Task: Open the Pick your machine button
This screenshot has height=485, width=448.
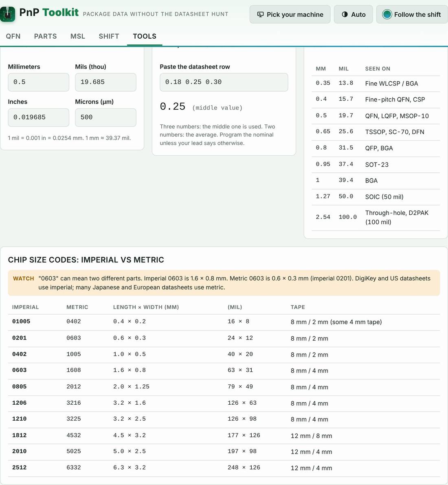Action: click(x=290, y=15)
